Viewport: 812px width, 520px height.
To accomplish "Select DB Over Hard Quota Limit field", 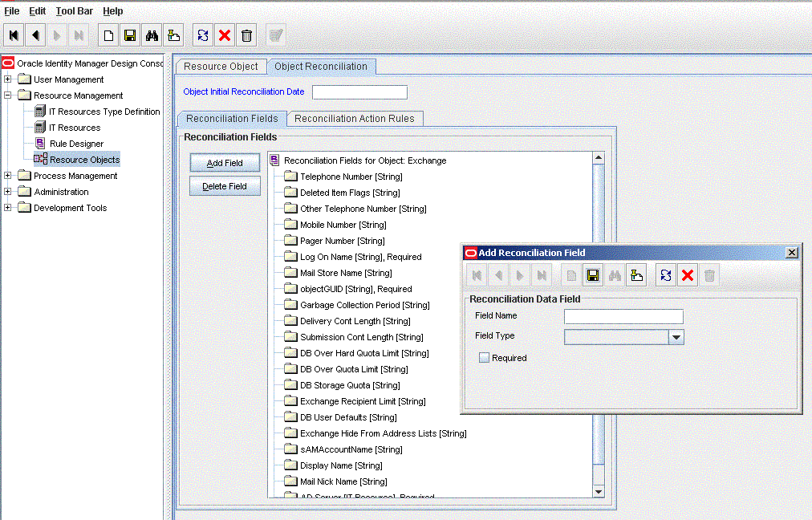I will (364, 353).
